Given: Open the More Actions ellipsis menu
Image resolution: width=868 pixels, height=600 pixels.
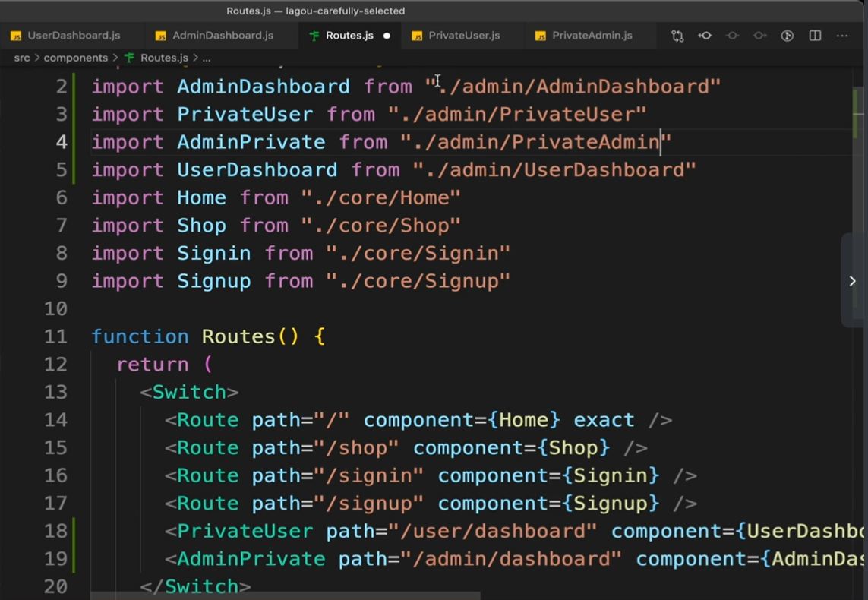Looking at the screenshot, I should tap(842, 36).
